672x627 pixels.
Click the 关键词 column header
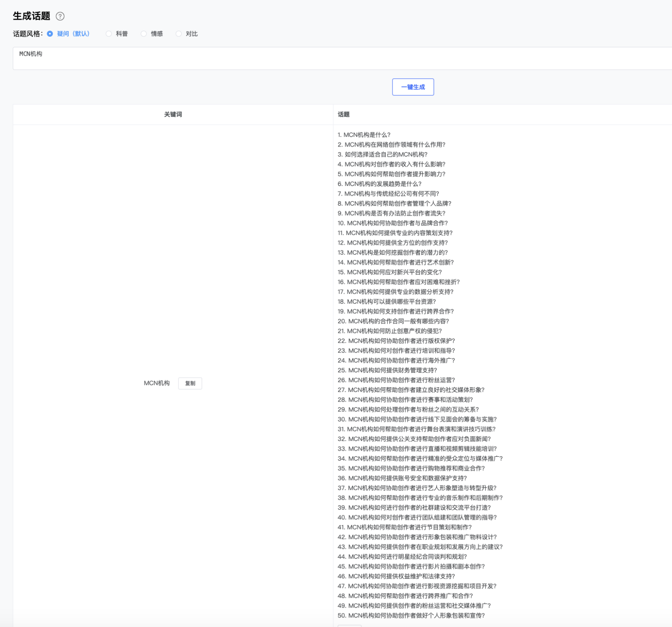(x=173, y=114)
